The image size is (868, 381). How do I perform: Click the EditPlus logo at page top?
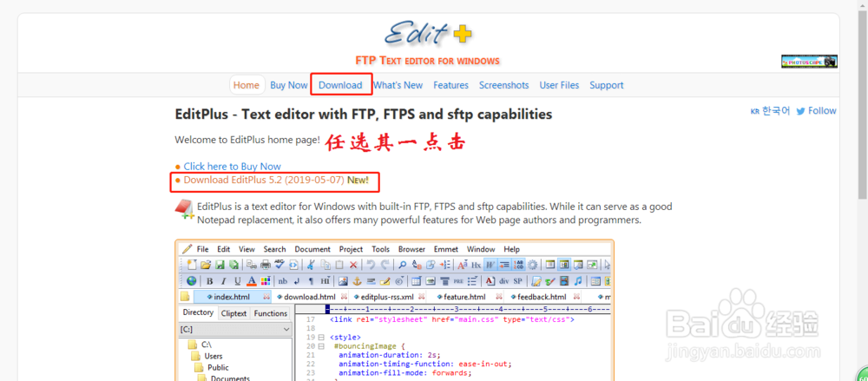(x=429, y=33)
